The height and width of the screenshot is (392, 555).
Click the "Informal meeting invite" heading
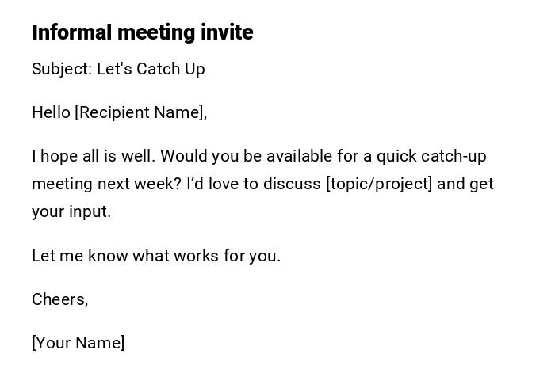(x=143, y=32)
